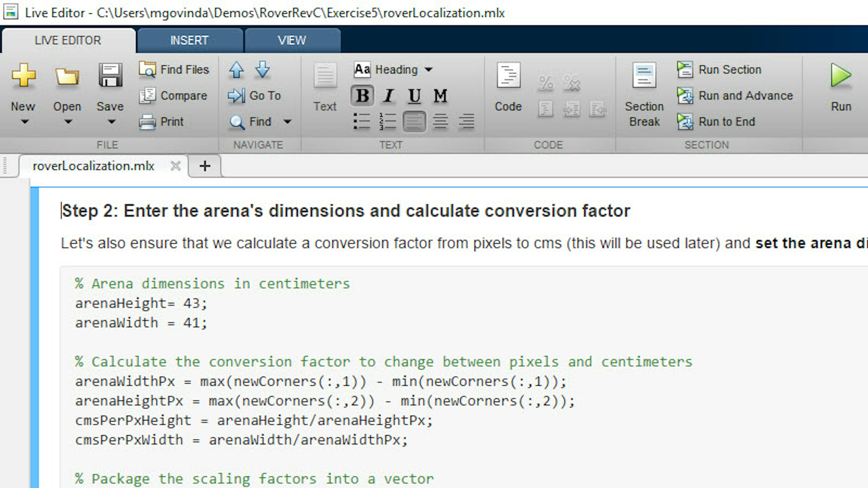Close the roverLocalization.mlx tab
The height and width of the screenshot is (488, 868).
pos(176,166)
